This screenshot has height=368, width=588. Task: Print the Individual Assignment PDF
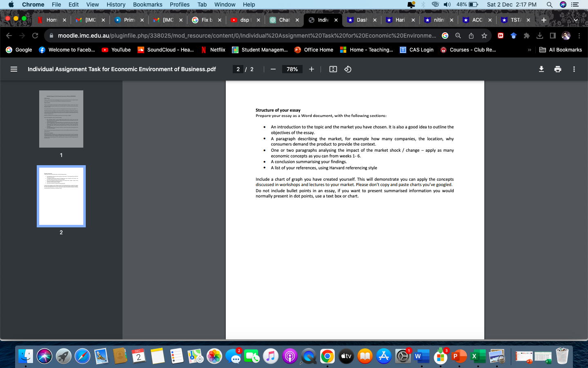pos(557,69)
